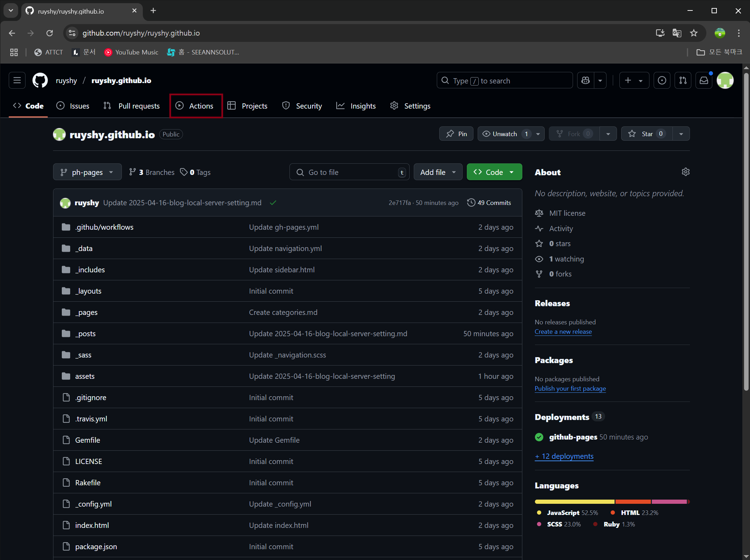Open commit history via the 49 Commits clock icon
The height and width of the screenshot is (560, 750).
[471, 202]
